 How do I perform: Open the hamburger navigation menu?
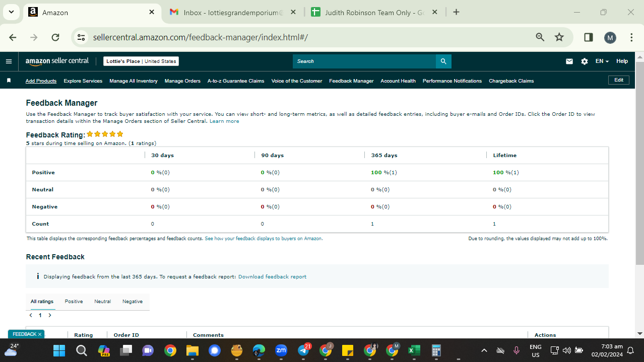click(x=9, y=61)
